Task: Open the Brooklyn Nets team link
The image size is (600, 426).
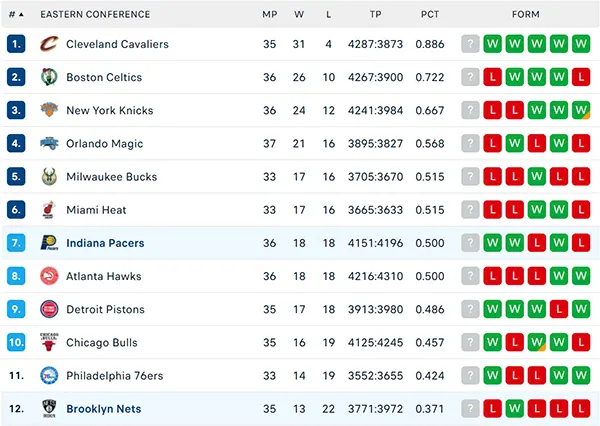Action: click(x=104, y=409)
